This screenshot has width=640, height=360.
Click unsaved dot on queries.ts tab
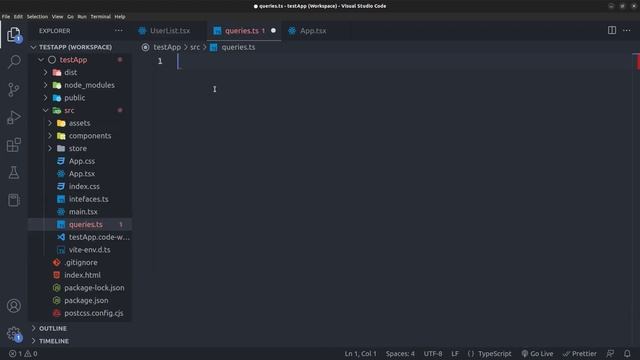pos(273,31)
